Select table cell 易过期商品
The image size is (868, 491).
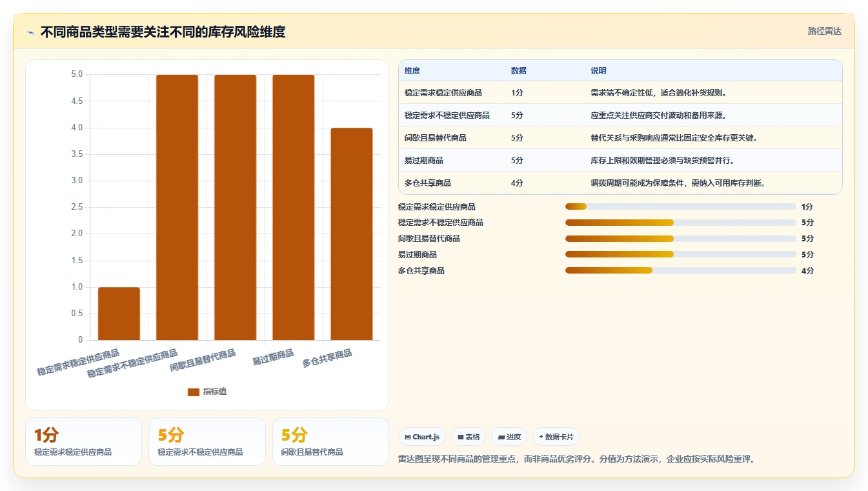tap(424, 161)
